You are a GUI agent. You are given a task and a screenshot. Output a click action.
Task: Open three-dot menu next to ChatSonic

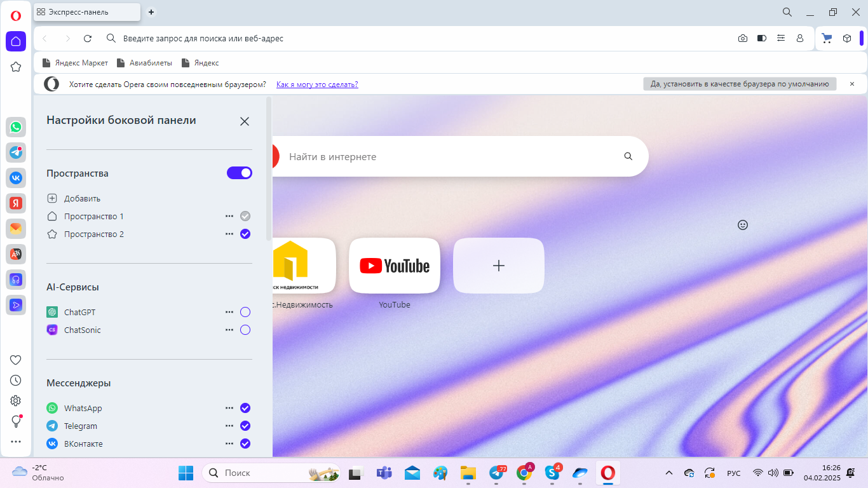coord(229,330)
